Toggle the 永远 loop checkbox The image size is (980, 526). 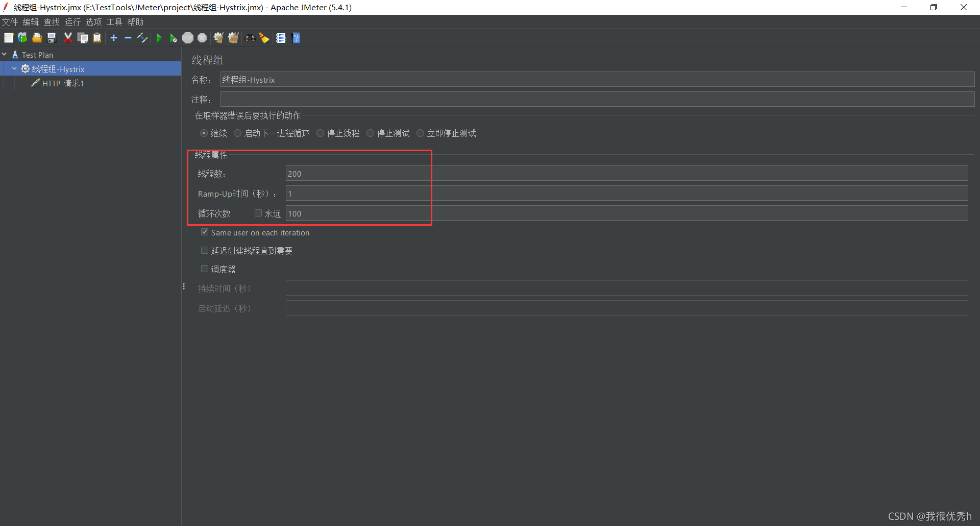258,213
